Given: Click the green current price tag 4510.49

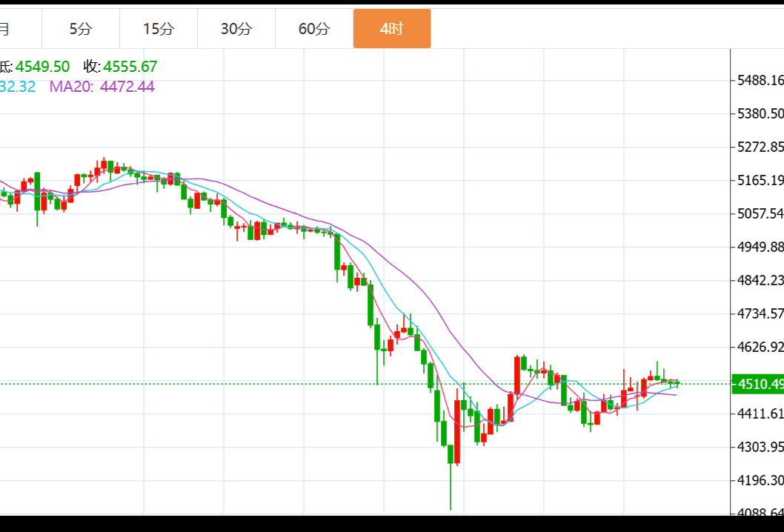Looking at the screenshot, I should [x=757, y=384].
